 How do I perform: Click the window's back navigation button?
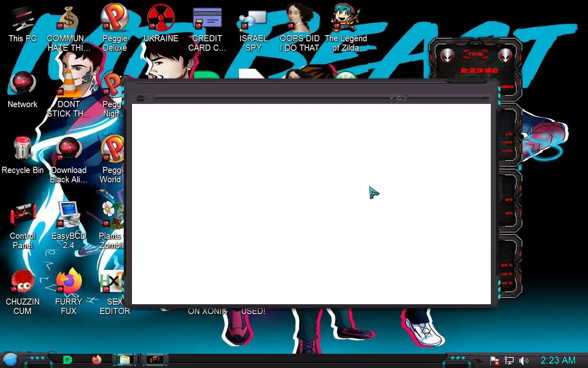(x=141, y=98)
